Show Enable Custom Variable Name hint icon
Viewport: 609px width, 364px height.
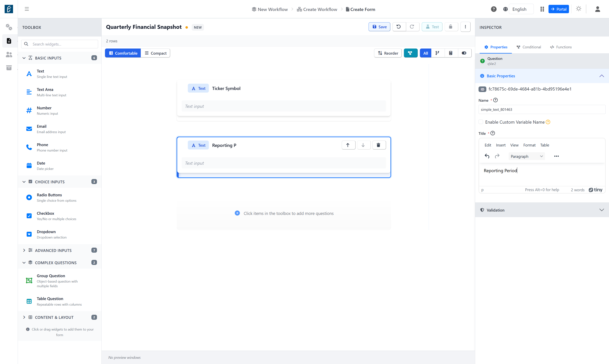(x=548, y=122)
